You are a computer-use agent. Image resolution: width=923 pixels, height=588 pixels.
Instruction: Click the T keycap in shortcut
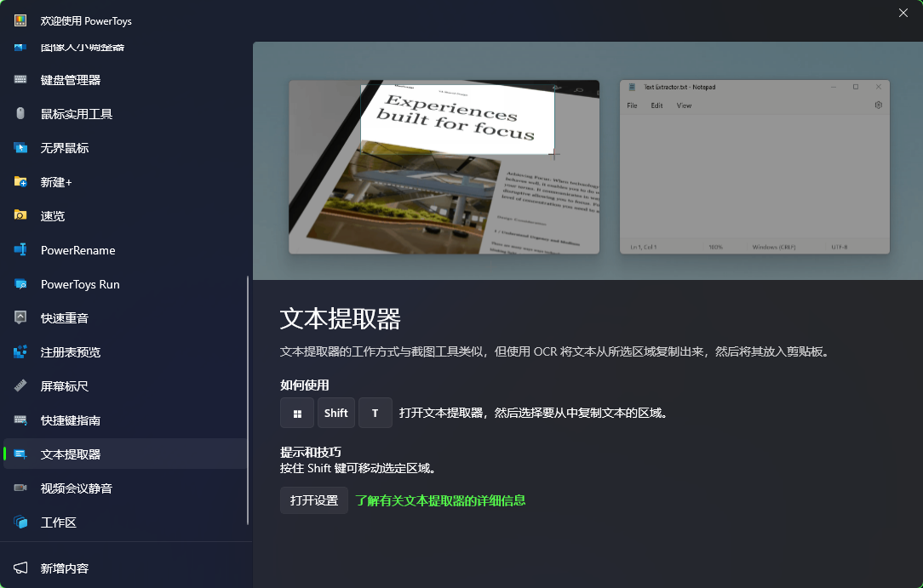(375, 413)
